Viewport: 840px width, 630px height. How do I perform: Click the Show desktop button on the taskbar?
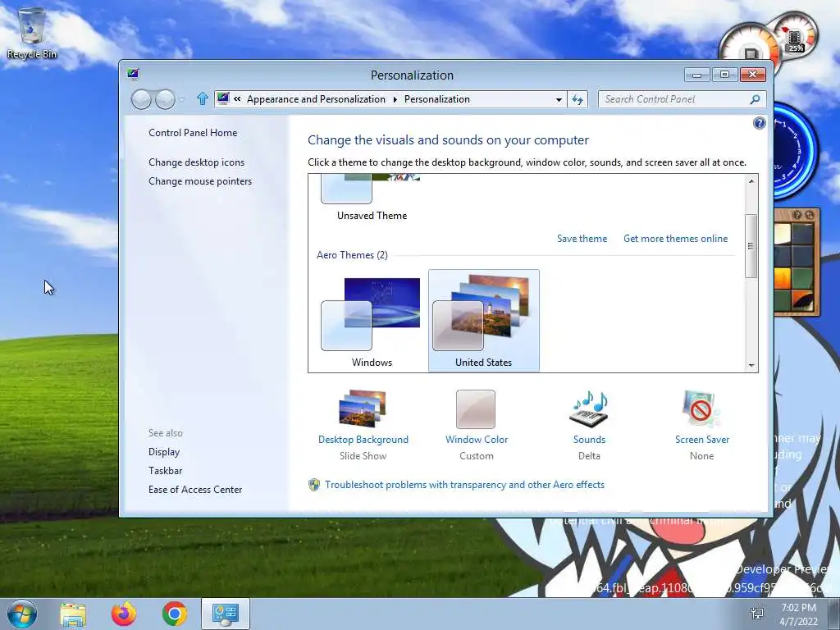pos(834,614)
